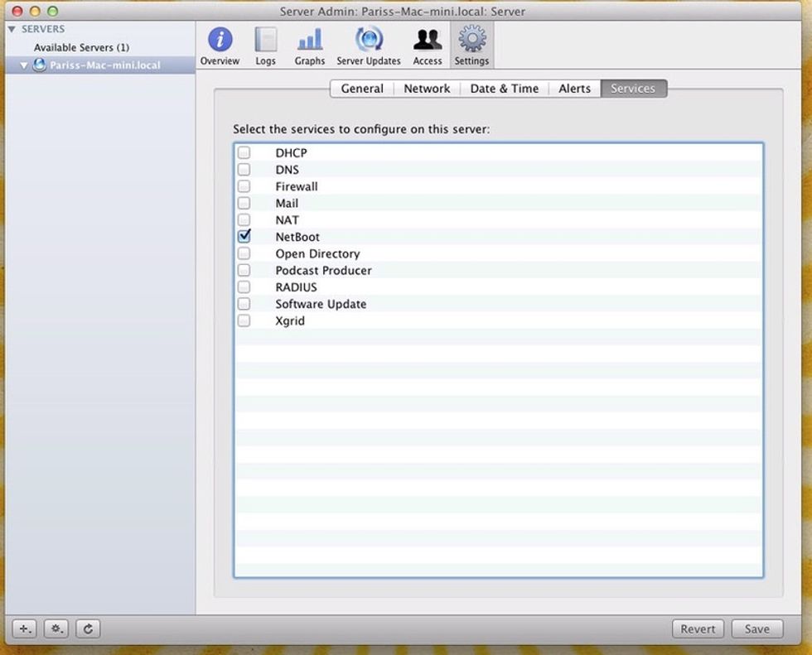Screen dimensions: 812x655
Task: Select Available Servers (1) in sidebar
Action: tap(81, 47)
